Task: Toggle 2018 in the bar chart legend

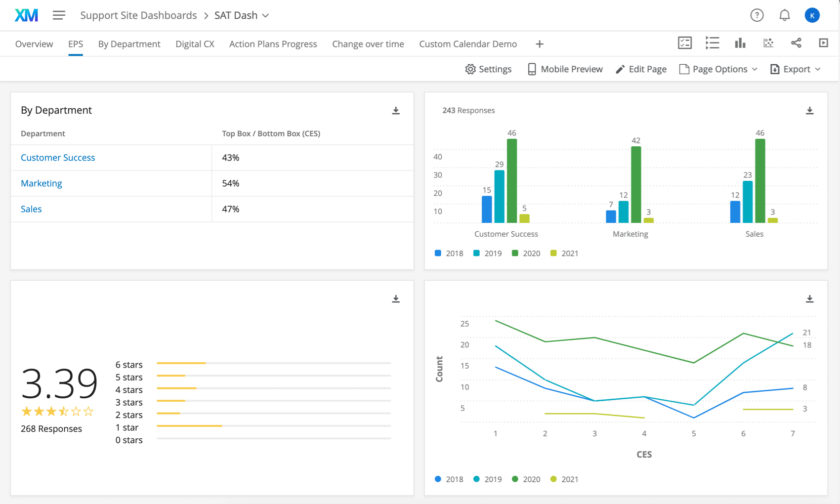Action: 448,253
